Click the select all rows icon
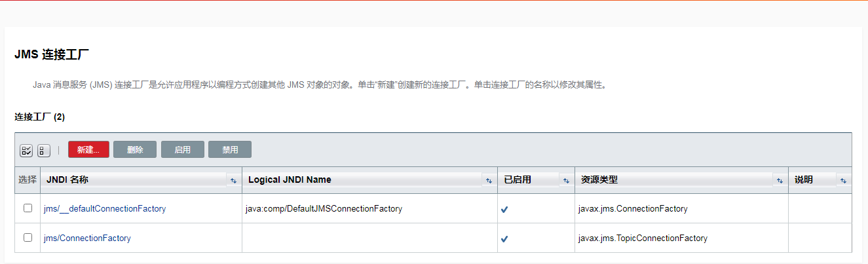The width and height of the screenshot is (868, 264). [26, 151]
